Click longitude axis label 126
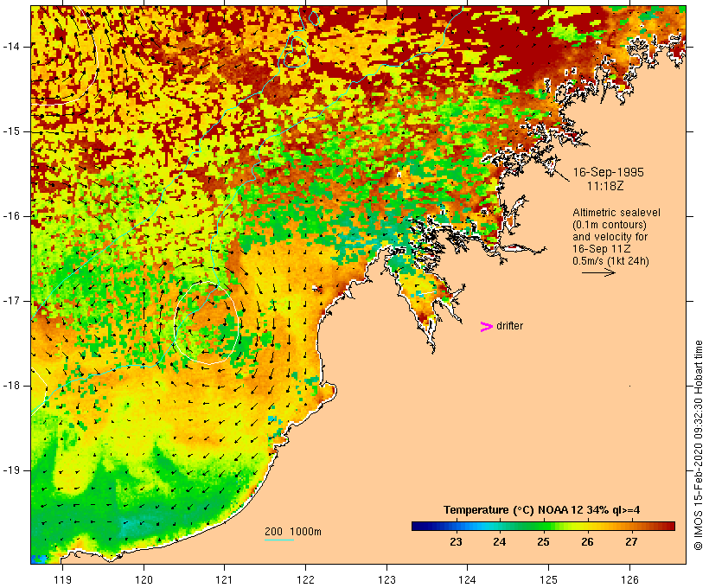This screenshot has width=709, height=588. coord(629,579)
